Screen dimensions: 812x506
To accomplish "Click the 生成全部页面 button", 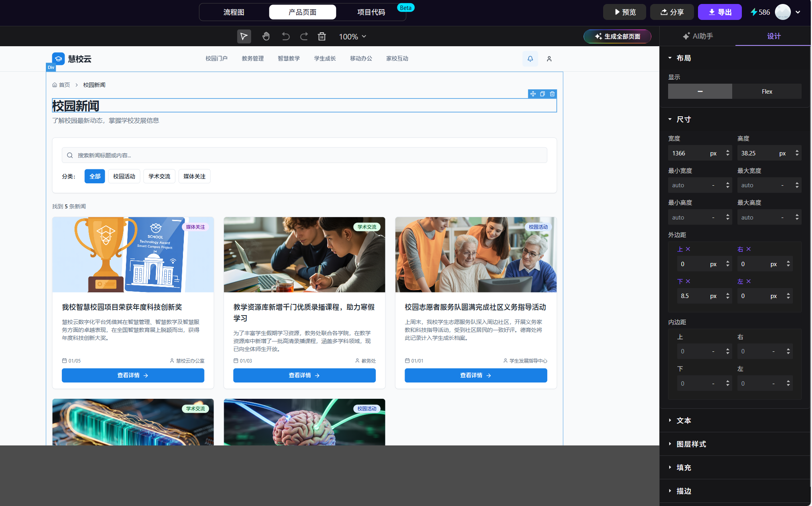I will [617, 36].
